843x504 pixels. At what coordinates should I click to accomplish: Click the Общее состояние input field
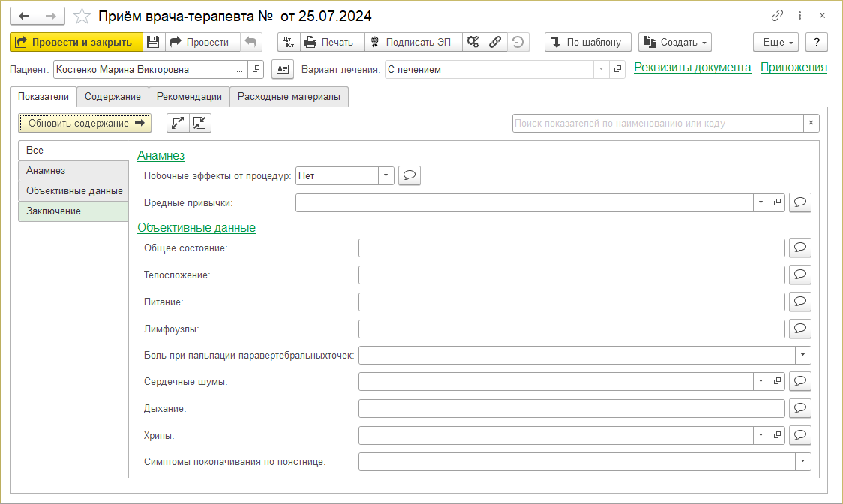(571, 248)
